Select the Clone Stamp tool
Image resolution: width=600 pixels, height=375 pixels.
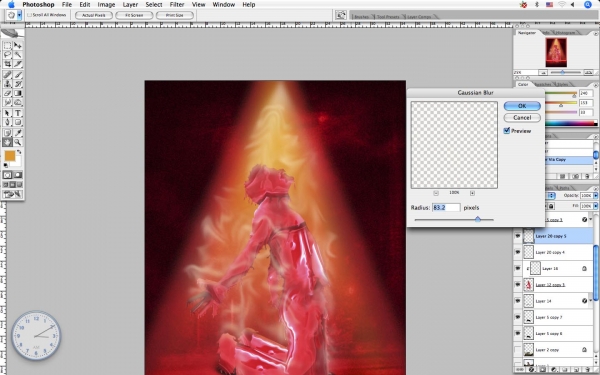(x=7, y=84)
